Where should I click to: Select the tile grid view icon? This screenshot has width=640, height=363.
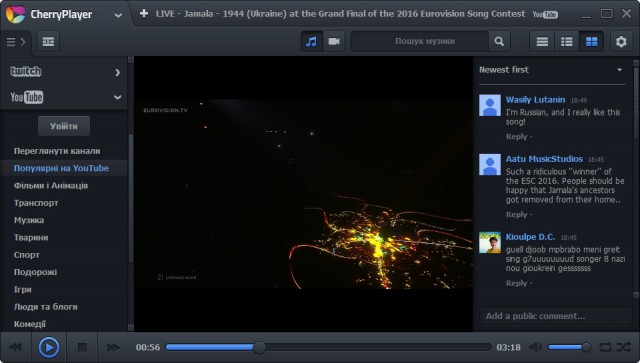(591, 41)
